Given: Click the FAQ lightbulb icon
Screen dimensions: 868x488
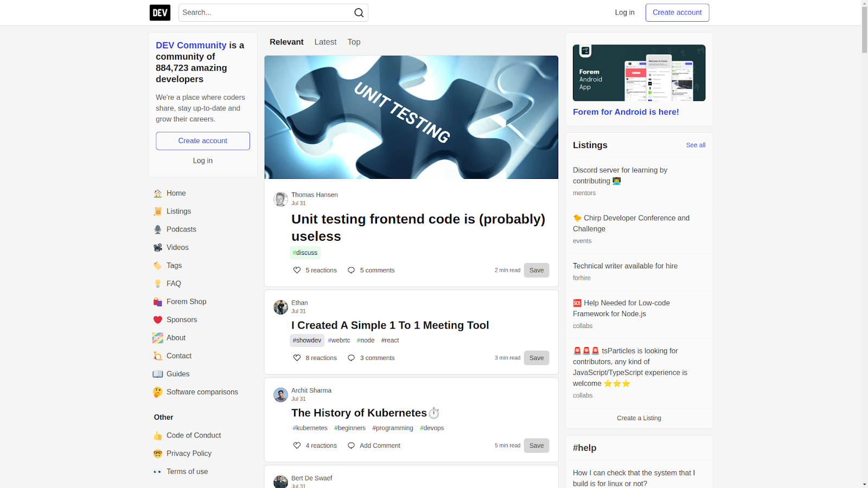Looking at the screenshot, I should coord(157,283).
